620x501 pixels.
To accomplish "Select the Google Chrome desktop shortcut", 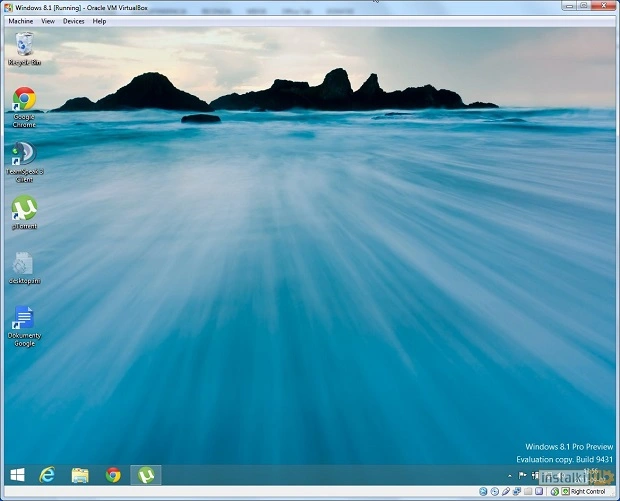I will coord(24,100).
